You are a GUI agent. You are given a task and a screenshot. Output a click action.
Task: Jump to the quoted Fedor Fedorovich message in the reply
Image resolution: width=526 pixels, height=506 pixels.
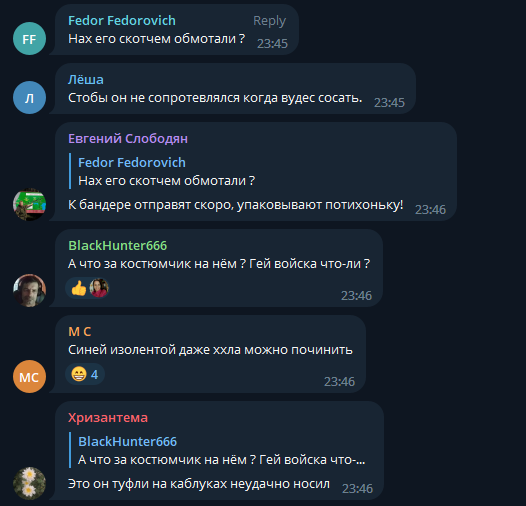(x=166, y=171)
